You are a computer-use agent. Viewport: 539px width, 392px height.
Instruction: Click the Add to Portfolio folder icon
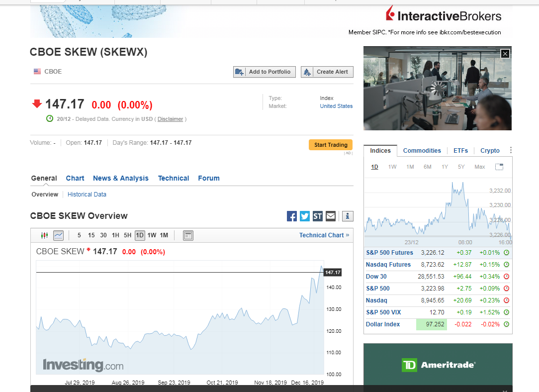point(239,72)
